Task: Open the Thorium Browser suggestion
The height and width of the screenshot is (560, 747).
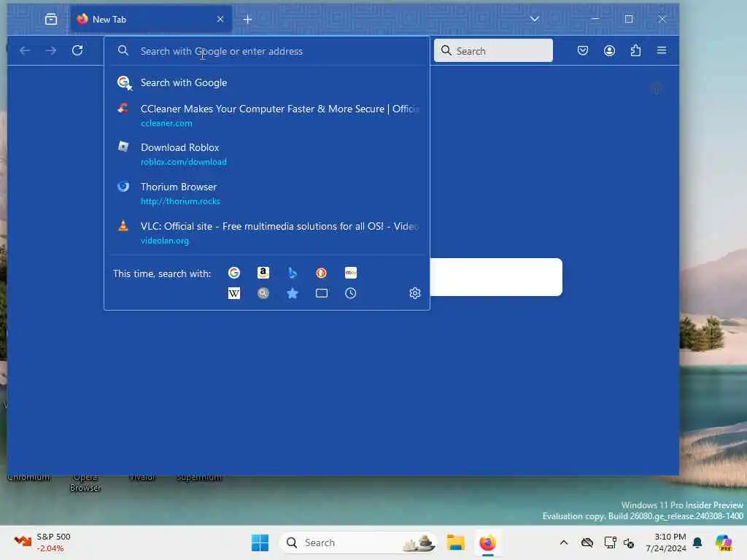Action: [267, 193]
